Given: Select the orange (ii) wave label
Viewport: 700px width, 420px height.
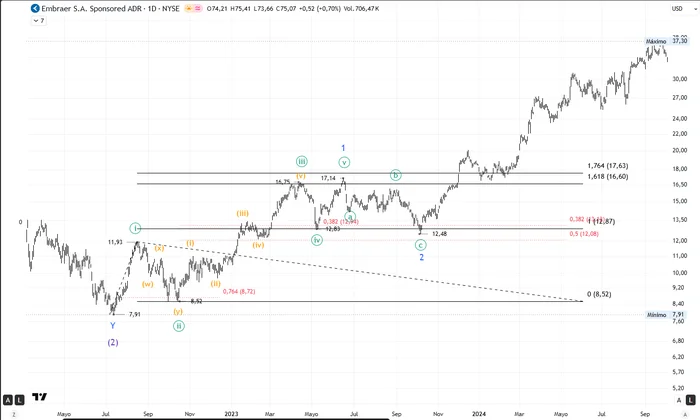Looking at the screenshot, I should pos(216,283).
